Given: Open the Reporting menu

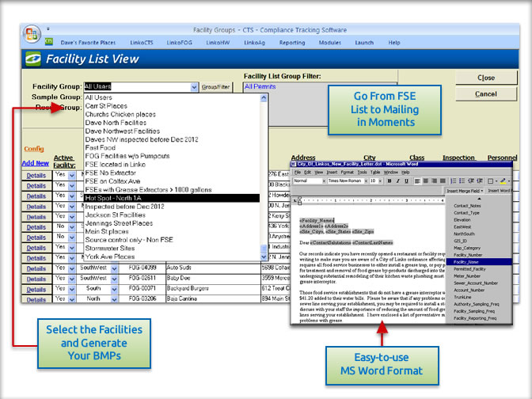Looking at the screenshot, I should 292,43.
